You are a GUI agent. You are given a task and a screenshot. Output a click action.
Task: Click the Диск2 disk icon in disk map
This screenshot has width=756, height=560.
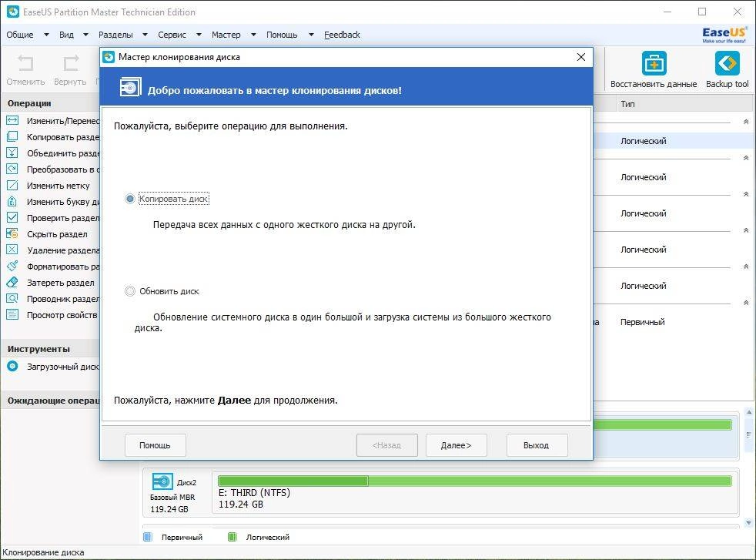click(162, 481)
